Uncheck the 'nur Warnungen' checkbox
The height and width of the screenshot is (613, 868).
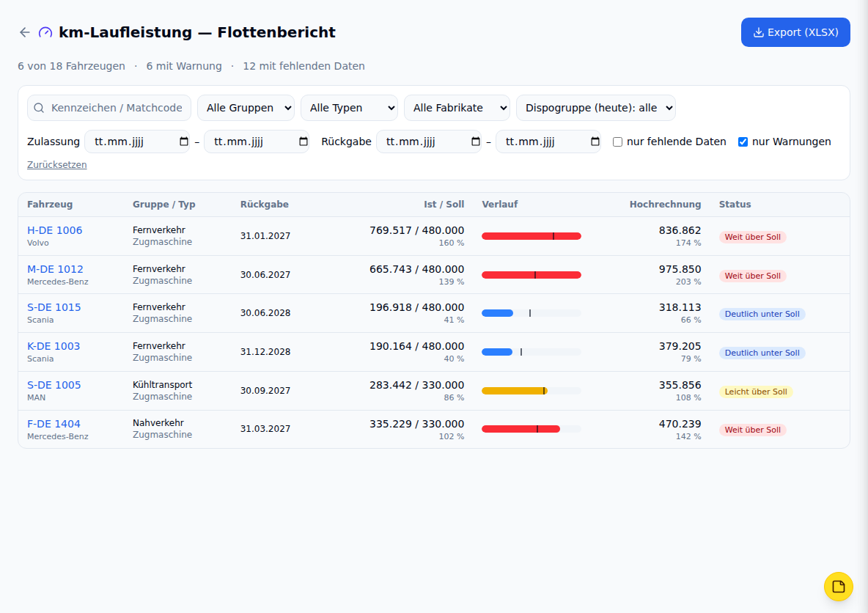coord(743,142)
